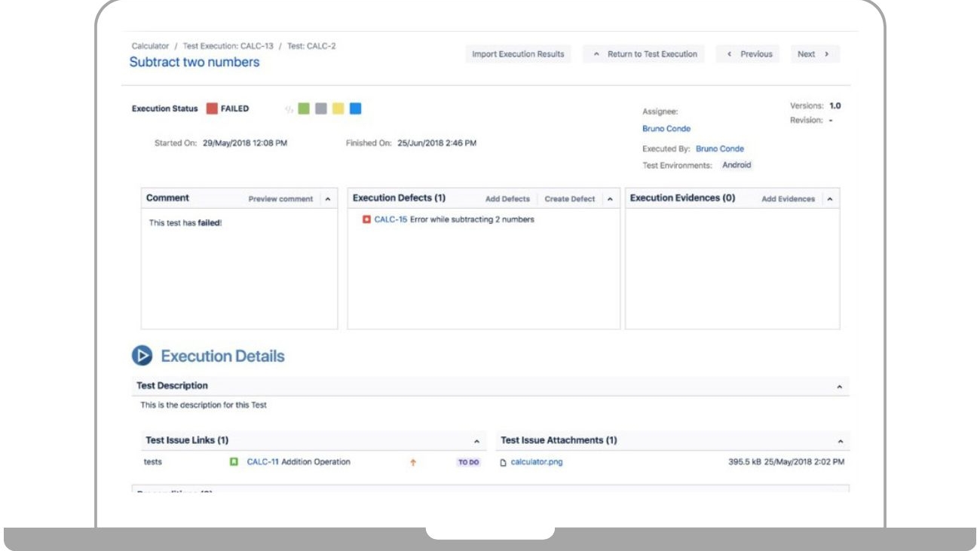
Task: Click the green story icon beside CALC-11
Action: (x=234, y=462)
